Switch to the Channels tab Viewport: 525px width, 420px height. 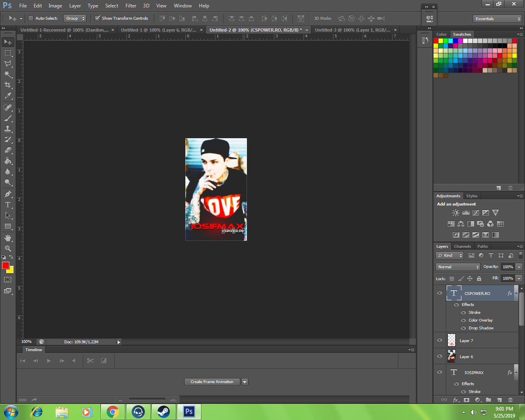(x=462, y=247)
